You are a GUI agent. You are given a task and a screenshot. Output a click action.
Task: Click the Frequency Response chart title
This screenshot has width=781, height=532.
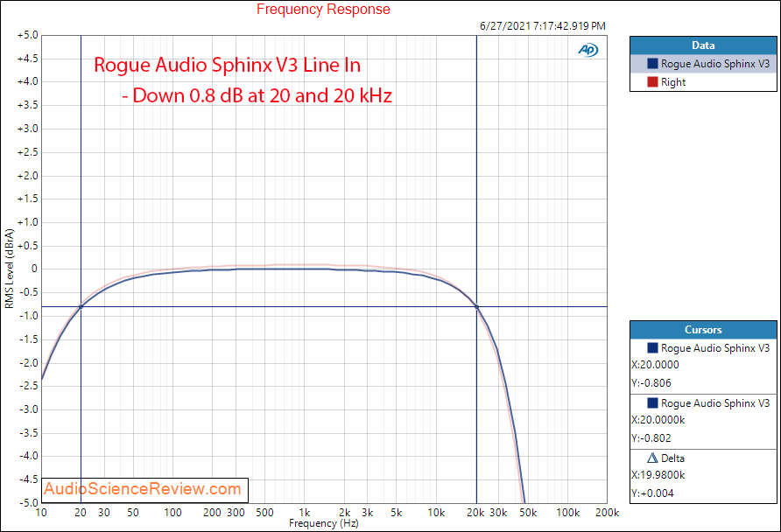coord(323,10)
